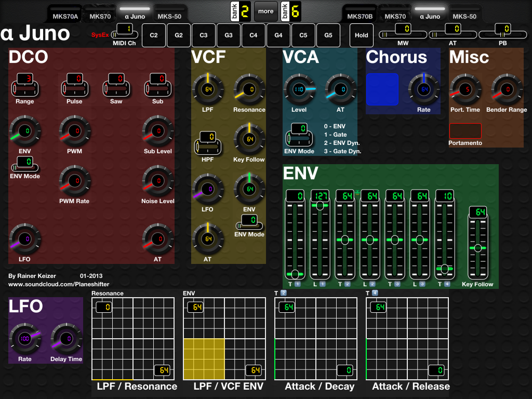Screen dimensions: 532x399
Task: Toggle the Portamento switch
Action: [x=465, y=130]
